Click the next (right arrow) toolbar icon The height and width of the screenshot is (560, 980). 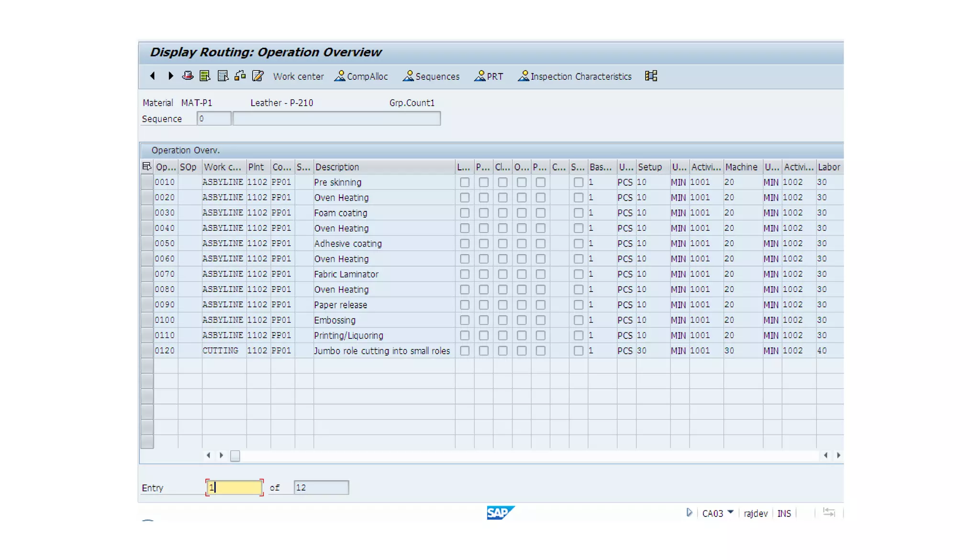[x=170, y=76]
